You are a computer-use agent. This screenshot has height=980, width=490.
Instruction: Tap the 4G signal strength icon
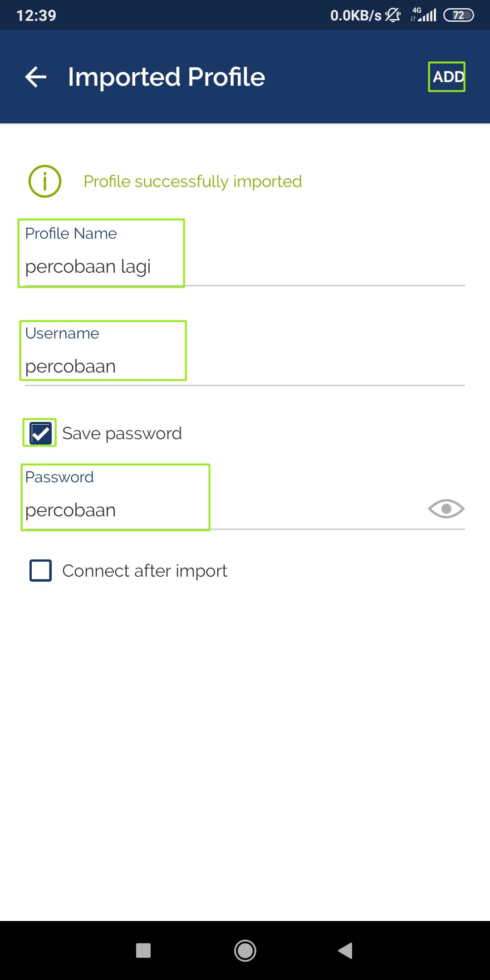click(x=424, y=15)
